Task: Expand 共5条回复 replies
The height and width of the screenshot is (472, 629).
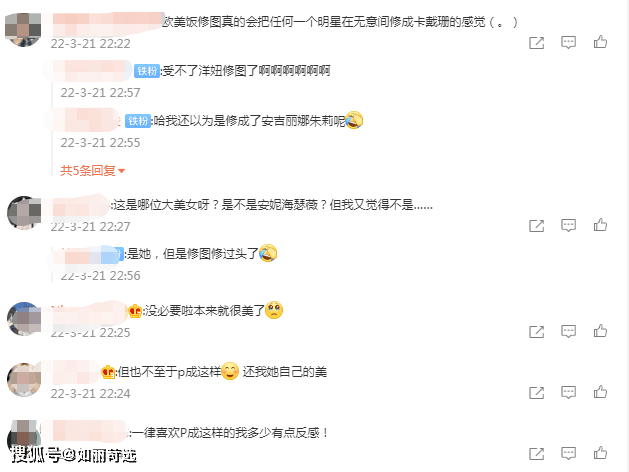Action: 93,170
